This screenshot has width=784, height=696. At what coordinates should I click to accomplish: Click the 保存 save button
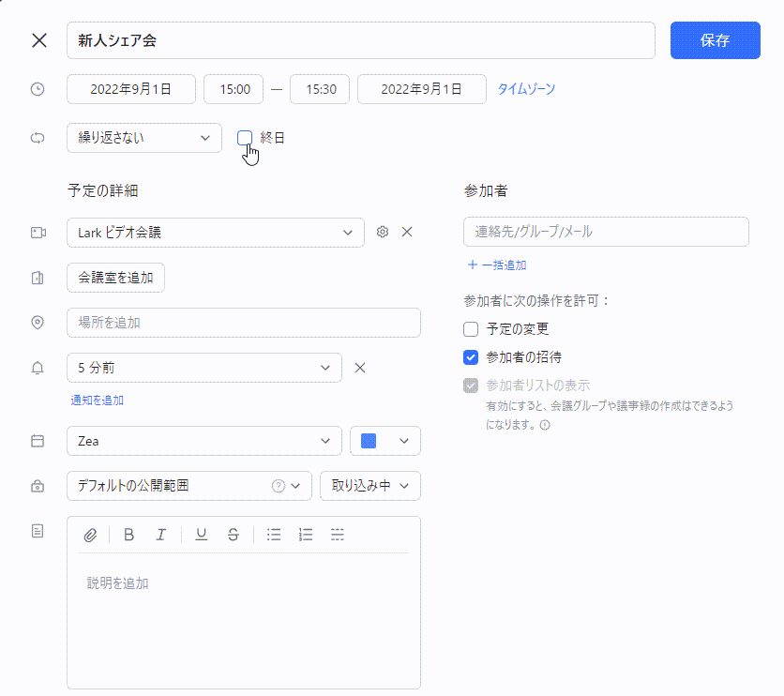715,40
